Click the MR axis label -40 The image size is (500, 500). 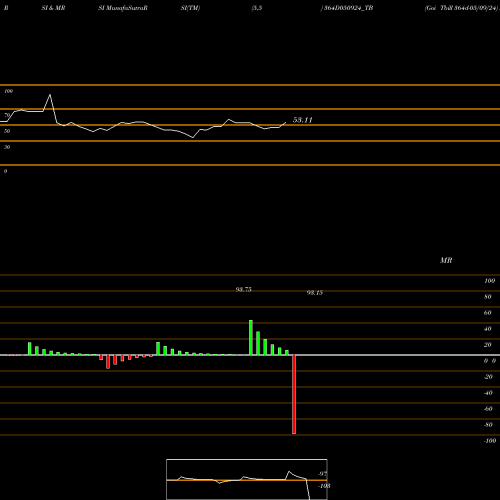point(488,393)
